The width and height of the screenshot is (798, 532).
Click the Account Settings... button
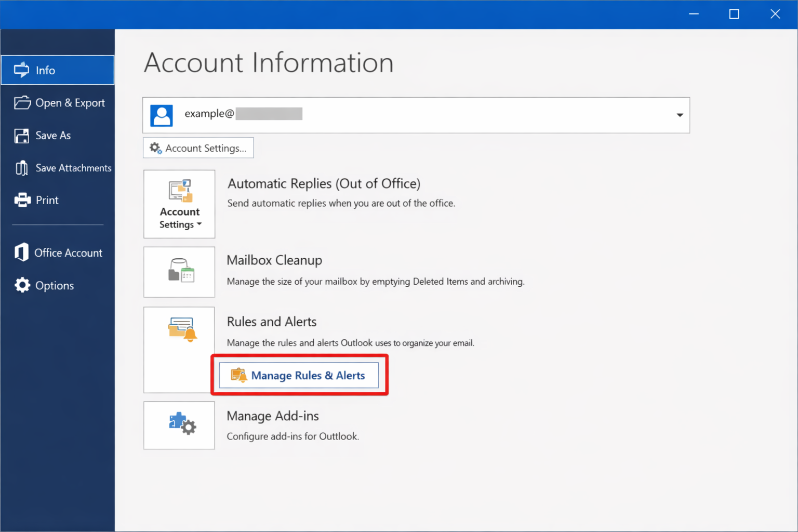click(x=198, y=148)
